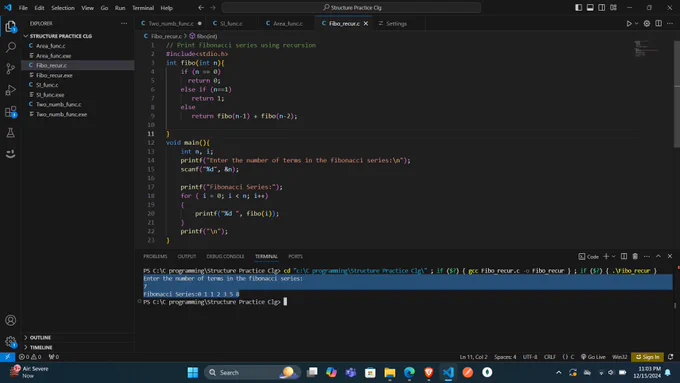Switch to Area_func.c editor tab
This screenshot has height=383, width=680.
click(288, 23)
